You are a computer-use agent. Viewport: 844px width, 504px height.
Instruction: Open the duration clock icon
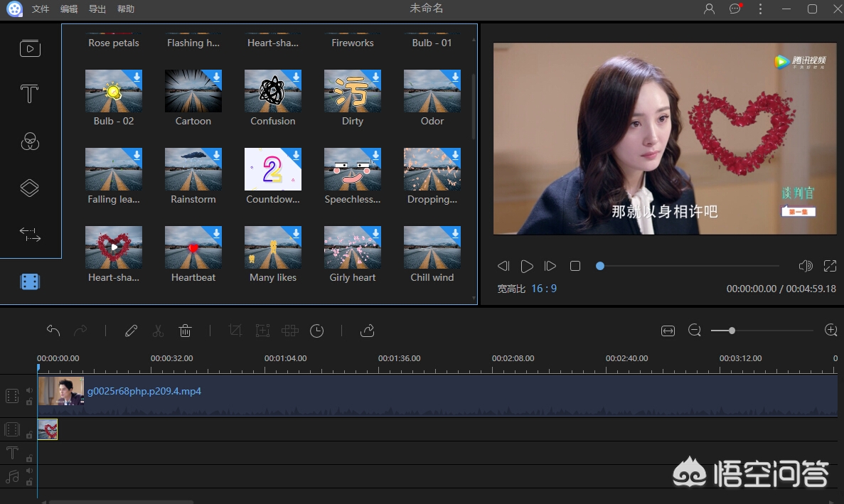(317, 331)
